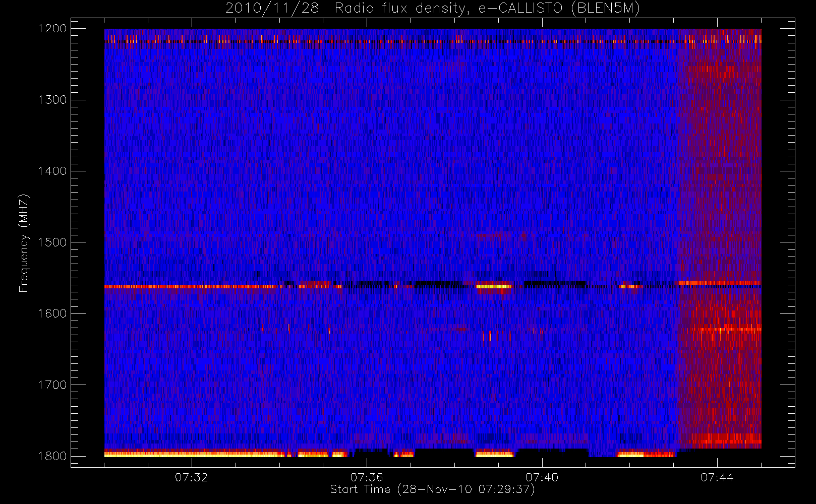Viewport: 816px width, 504px height.
Task: Click the 1700 frequency tick label
Action: click(x=52, y=385)
